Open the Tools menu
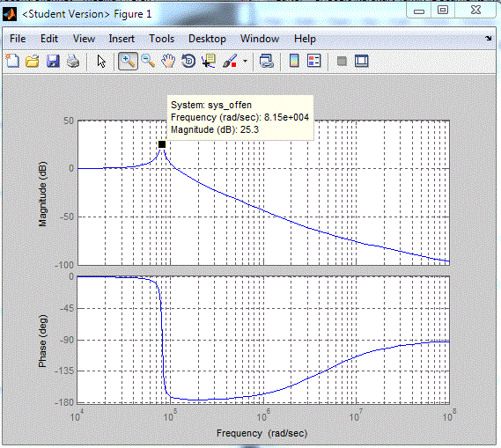 coord(162,39)
